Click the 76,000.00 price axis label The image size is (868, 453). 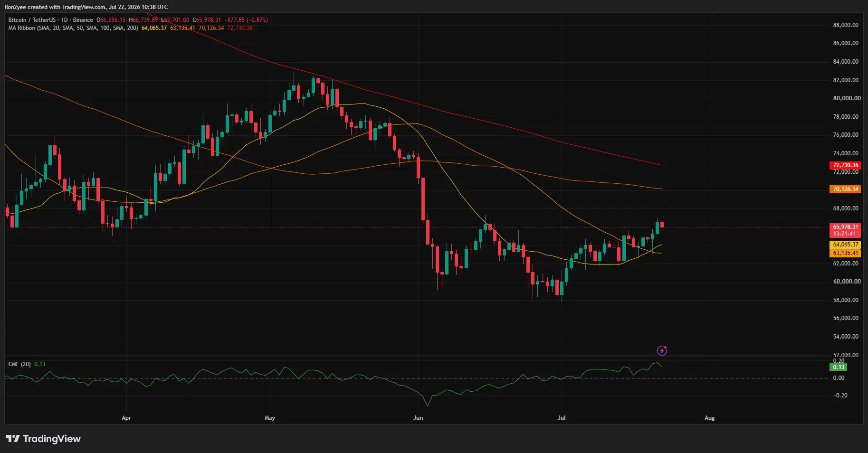point(846,135)
